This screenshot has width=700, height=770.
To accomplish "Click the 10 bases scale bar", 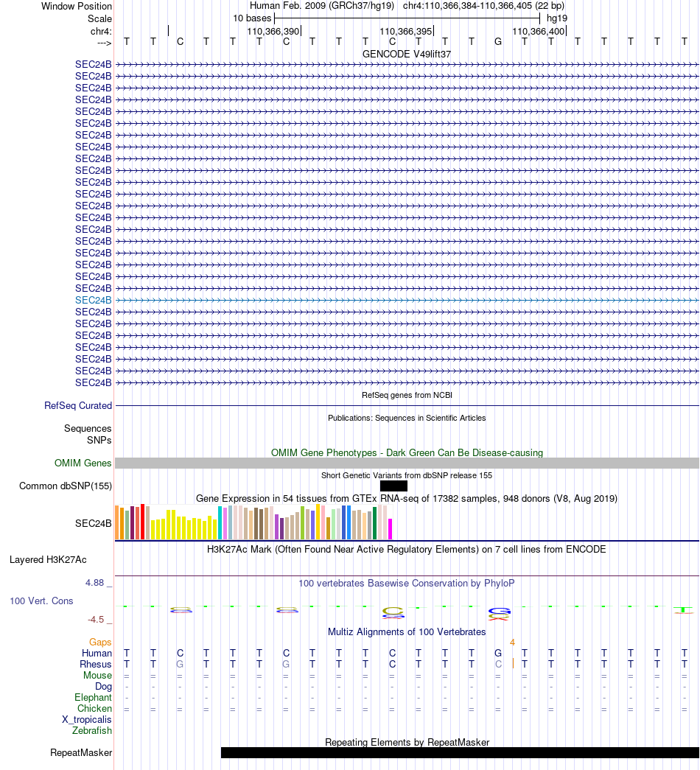I will click(407, 18).
